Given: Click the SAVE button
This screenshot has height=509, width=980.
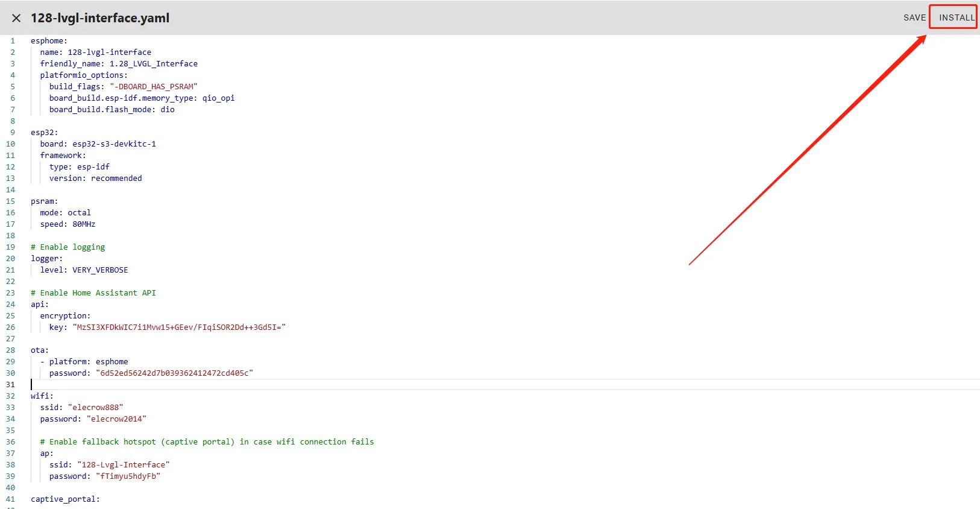Looking at the screenshot, I should point(914,17).
